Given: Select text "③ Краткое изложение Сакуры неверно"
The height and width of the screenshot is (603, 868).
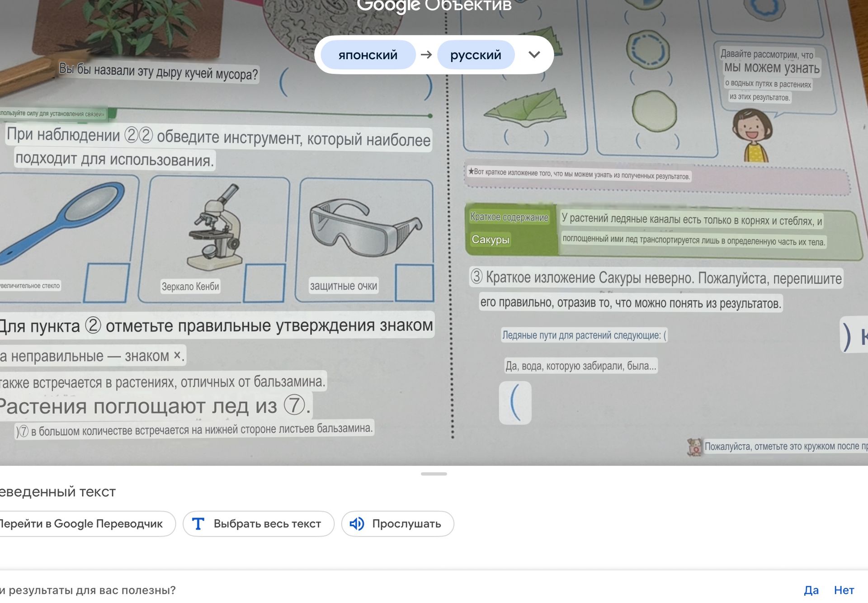Looking at the screenshot, I should [x=656, y=278].
